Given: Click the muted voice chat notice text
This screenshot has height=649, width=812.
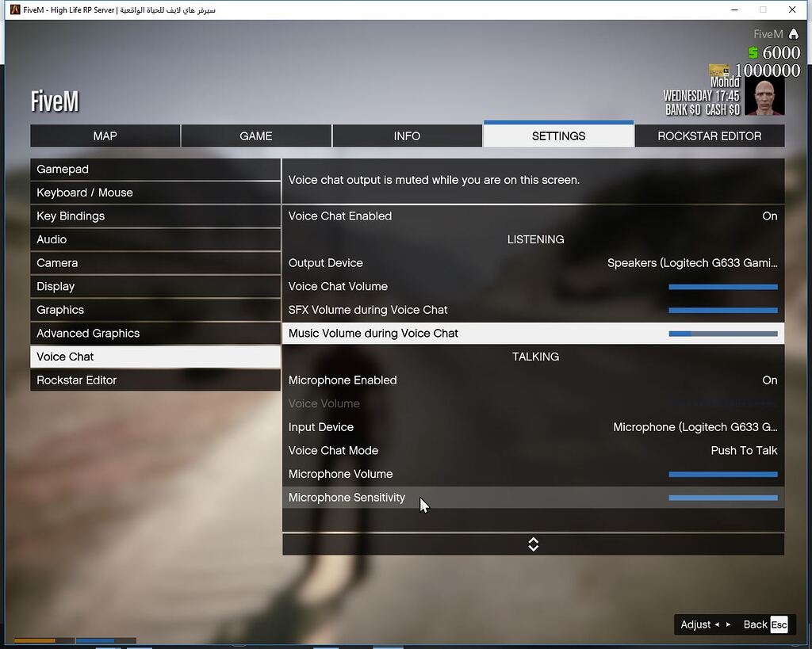Looking at the screenshot, I should 434,180.
